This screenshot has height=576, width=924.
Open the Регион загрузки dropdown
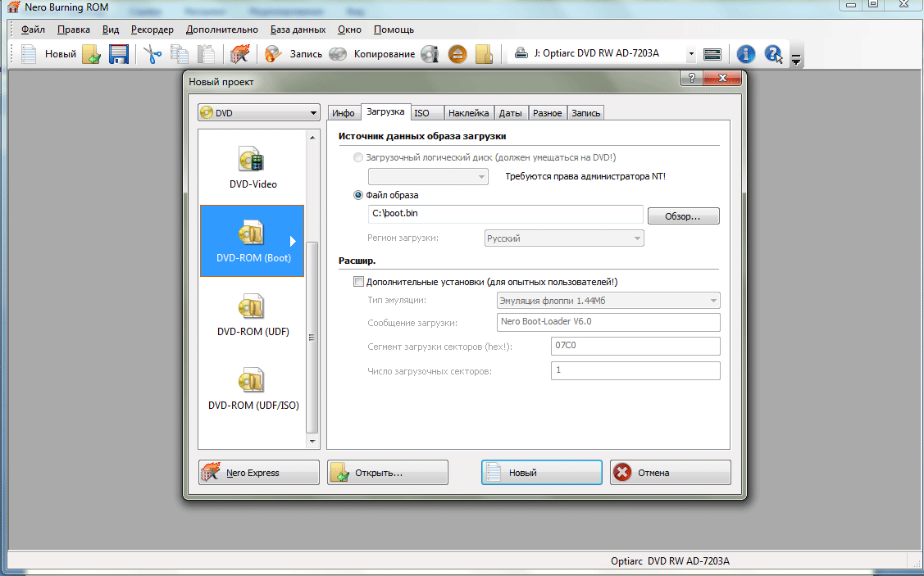coord(564,238)
